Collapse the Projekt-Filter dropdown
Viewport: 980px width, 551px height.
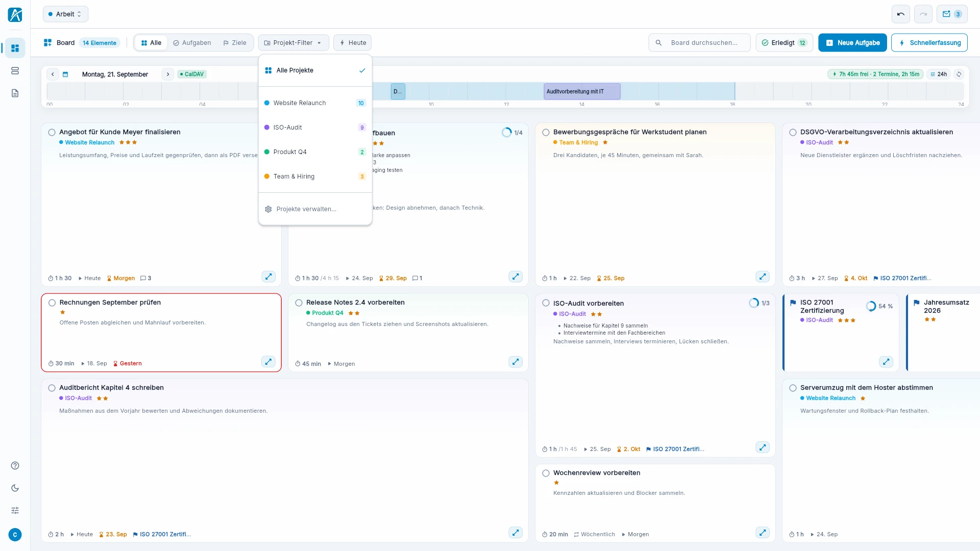[293, 43]
